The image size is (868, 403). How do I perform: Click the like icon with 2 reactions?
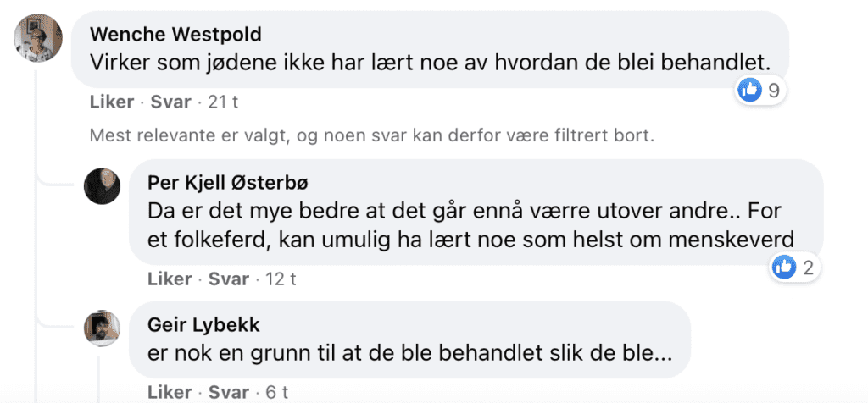[x=784, y=268]
